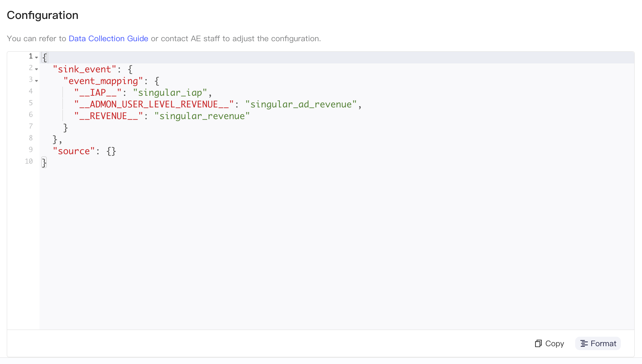Click the empty braces after source
Screen dimensions: 642x364
pyautogui.click(x=111, y=151)
